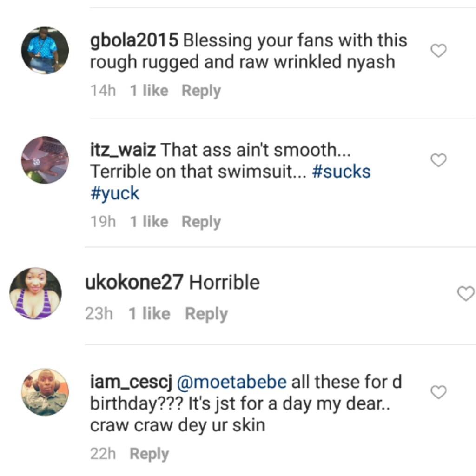View likes on gbola2015's comment
Screen dimensions: 476x476
point(149,91)
